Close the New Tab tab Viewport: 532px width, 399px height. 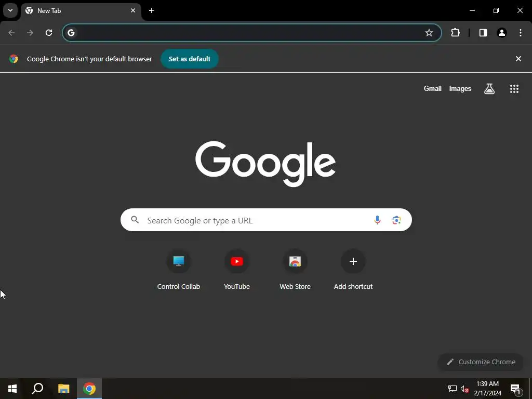tap(133, 10)
